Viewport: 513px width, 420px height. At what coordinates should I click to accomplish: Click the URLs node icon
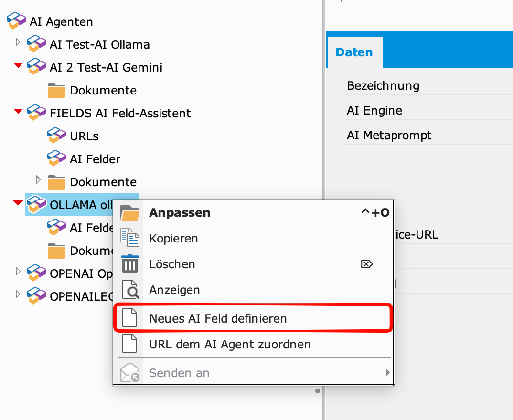(56, 136)
